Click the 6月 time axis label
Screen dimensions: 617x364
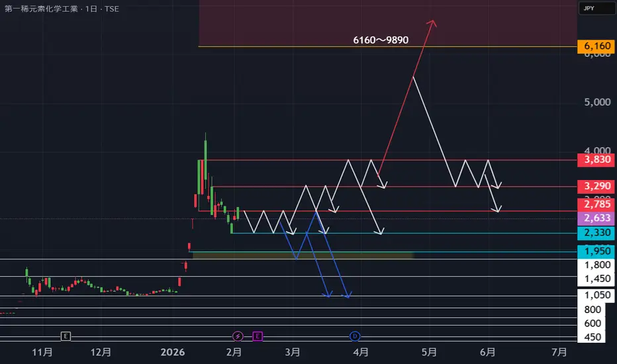pyautogui.click(x=487, y=352)
